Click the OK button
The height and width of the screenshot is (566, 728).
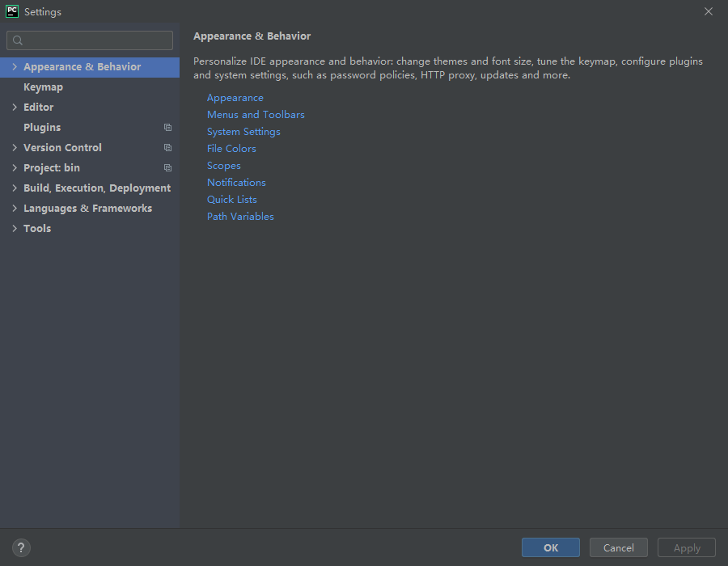point(551,547)
